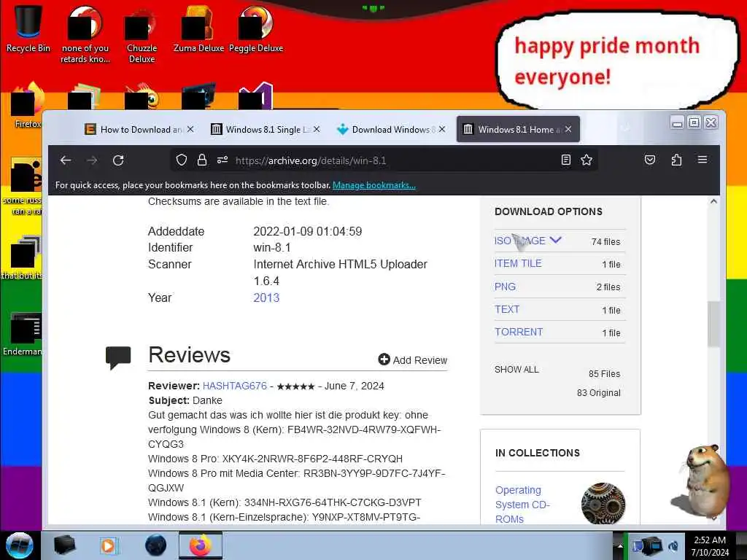
Task: Click the site security padlock icon
Action: point(202,160)
